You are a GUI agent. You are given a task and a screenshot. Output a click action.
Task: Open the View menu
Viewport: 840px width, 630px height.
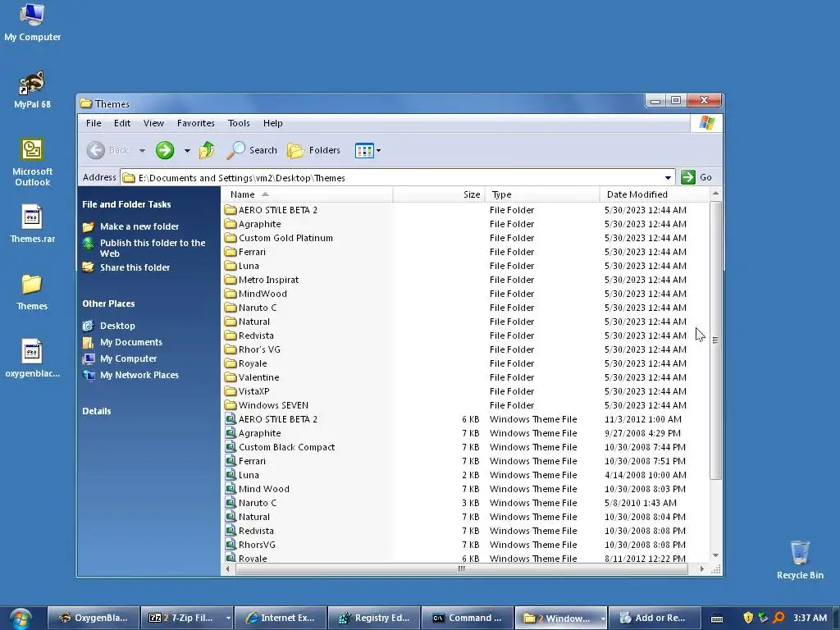point(153,123)
